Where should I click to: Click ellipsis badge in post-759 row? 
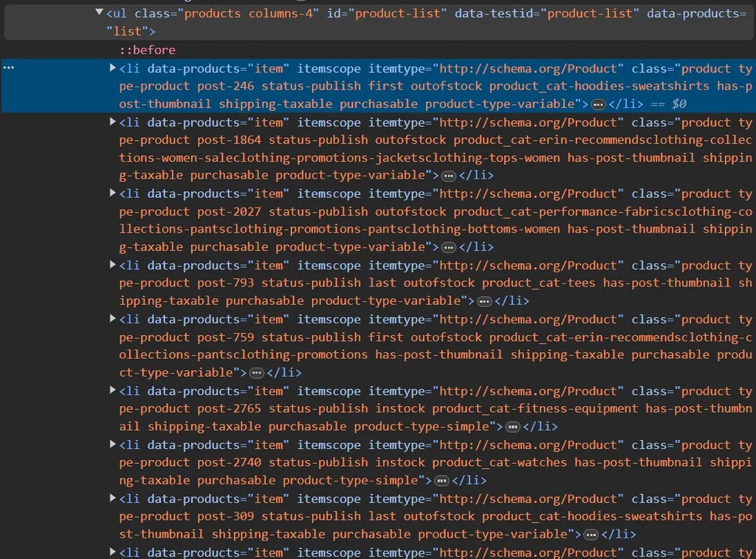click(x=257, y=373)
